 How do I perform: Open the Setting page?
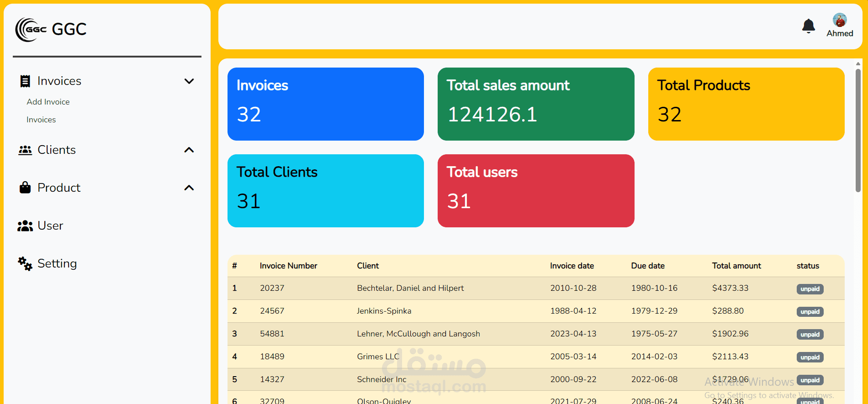pyautogui.click(x=57, y=264)
